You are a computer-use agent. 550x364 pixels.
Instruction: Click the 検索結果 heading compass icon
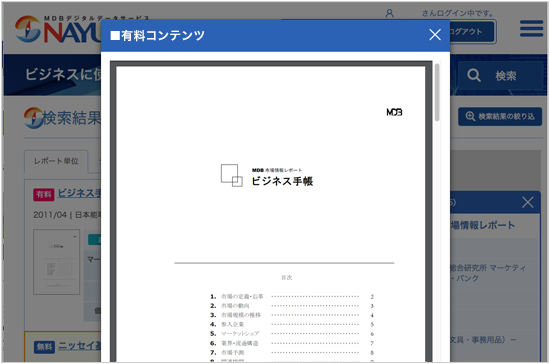point(33,118)
